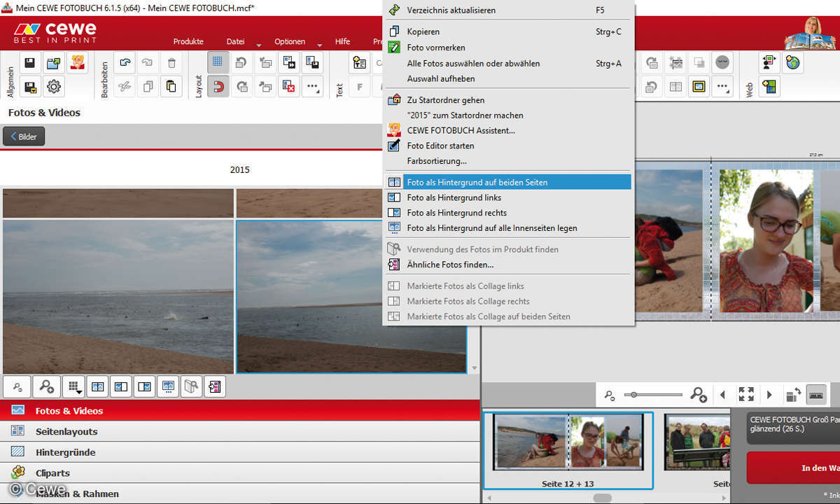Toggle the magnet snap button
Image resolution: width=840 pixels, height=504 pixels.
point(218,87)
